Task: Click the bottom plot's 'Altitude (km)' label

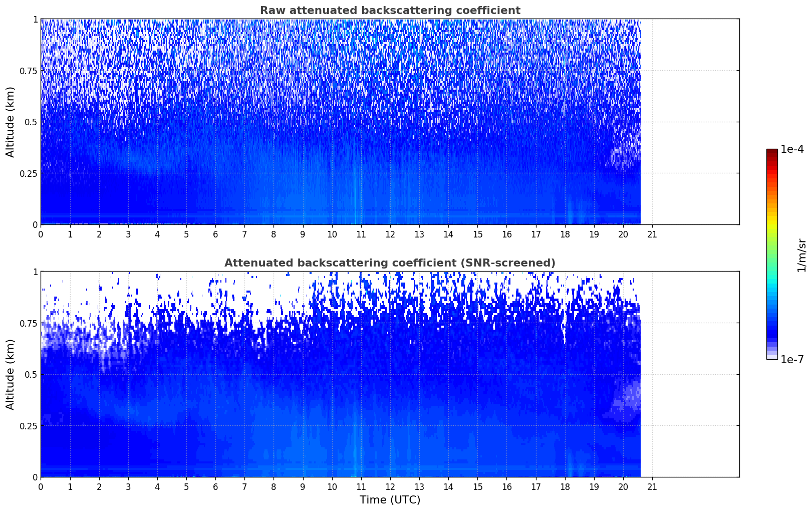Action: click(11, 374)
